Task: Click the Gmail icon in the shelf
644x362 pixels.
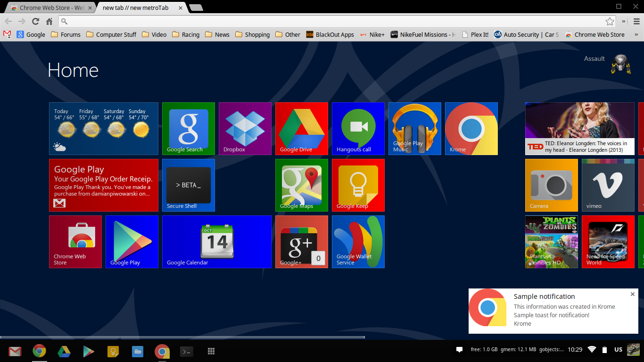Action: click(15, 351)
